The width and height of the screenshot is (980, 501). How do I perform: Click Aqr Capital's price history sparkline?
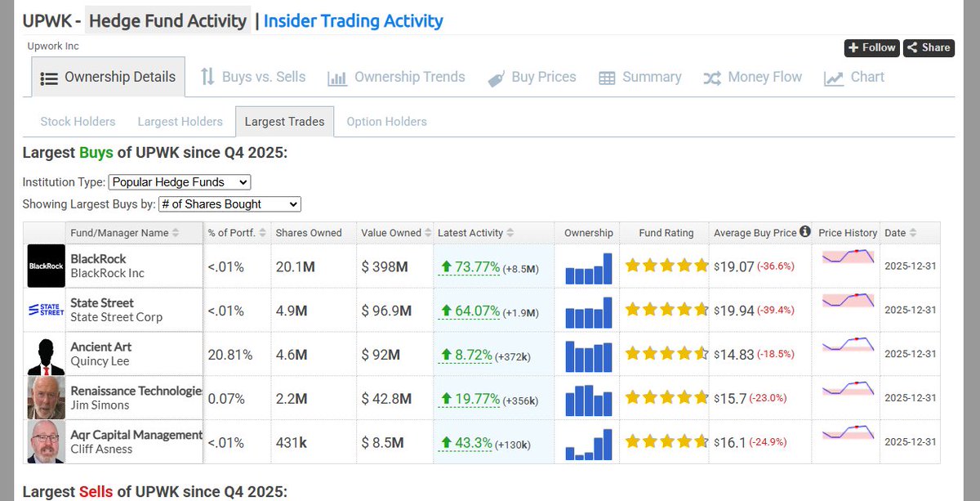(x=848, y=432)
